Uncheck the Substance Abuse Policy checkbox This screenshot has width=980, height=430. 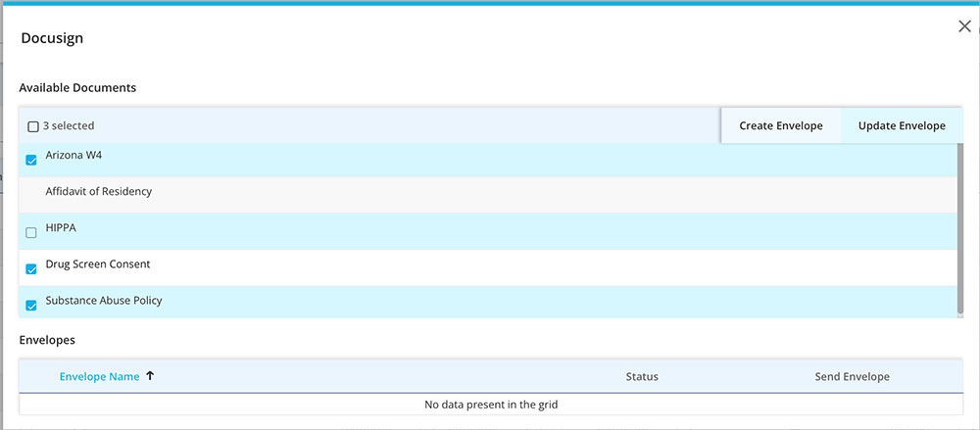point(30,306)
